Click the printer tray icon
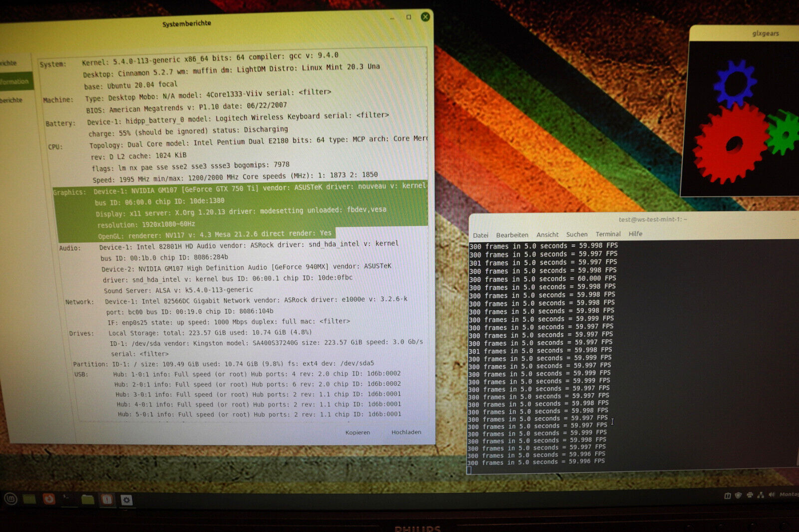Screen dimensions: 799x532 point(750,495)
